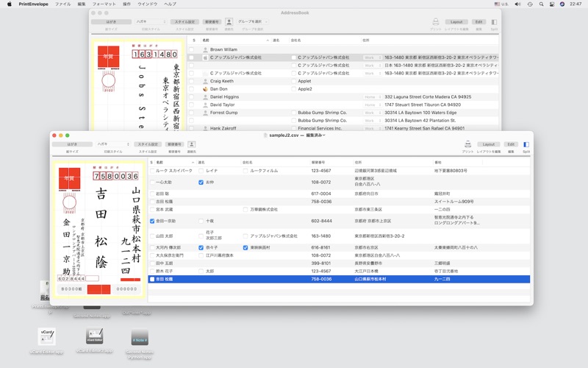Click the person icon next to Forrest Gump
588x368 pixels.
205,113
